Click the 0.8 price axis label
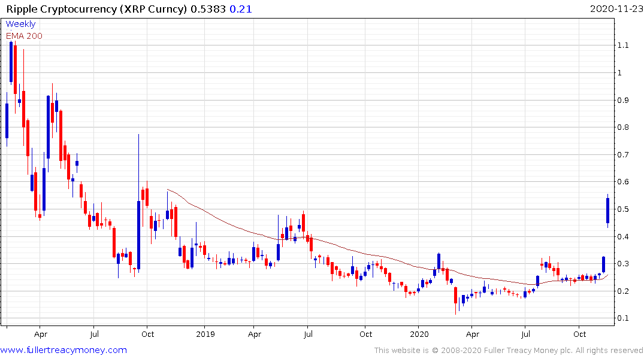The width and height of the screenshot is (644, 359). click(622, 127)
